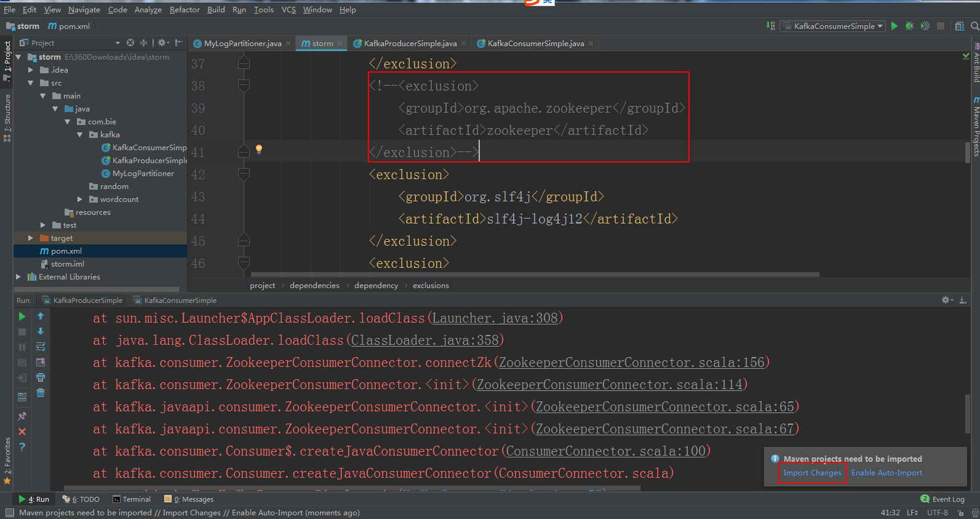Toggle the Ant Build side panel
The image size is (980, 519).
pyautogui.click(x=976, y=63)
